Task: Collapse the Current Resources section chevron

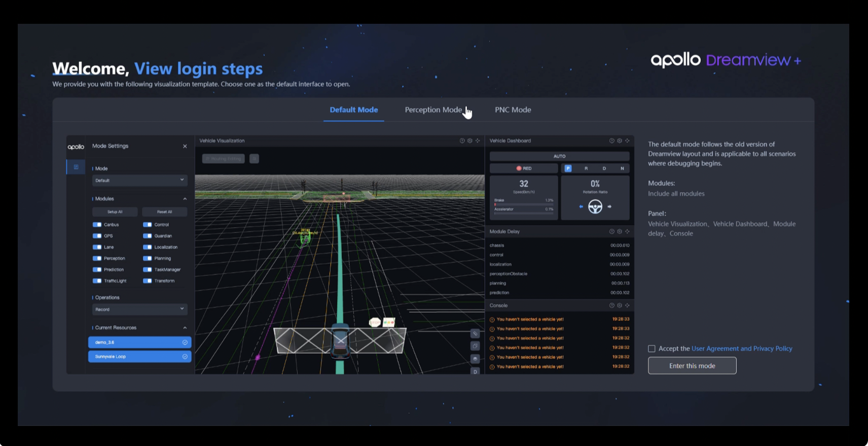Action: 185,327
